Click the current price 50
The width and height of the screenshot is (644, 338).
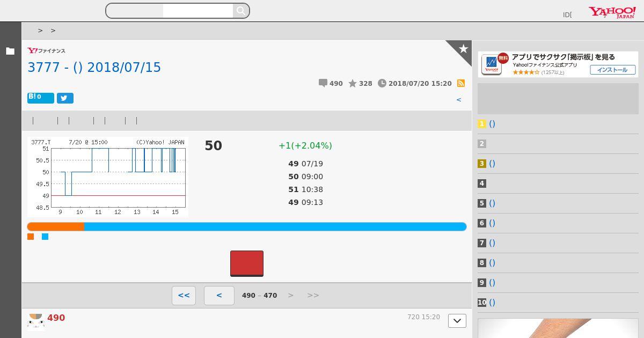(x=213, y=145)
